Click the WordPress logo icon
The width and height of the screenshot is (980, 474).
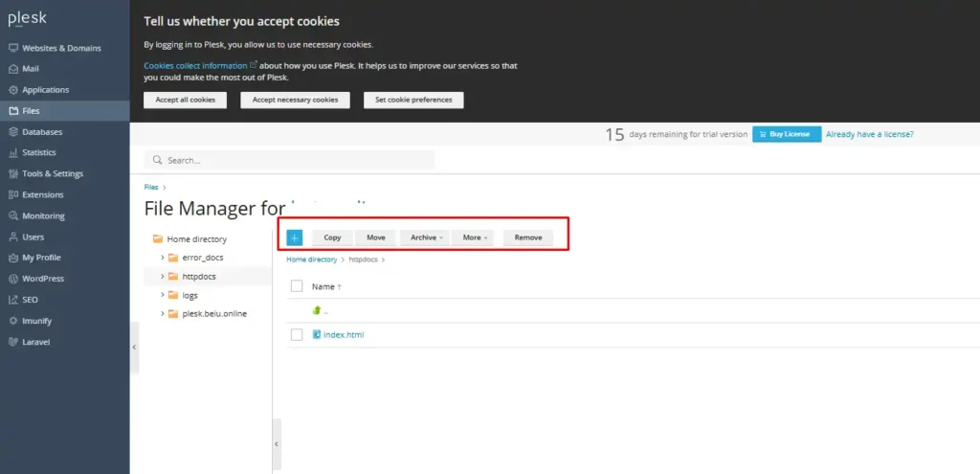pos(13,279)
